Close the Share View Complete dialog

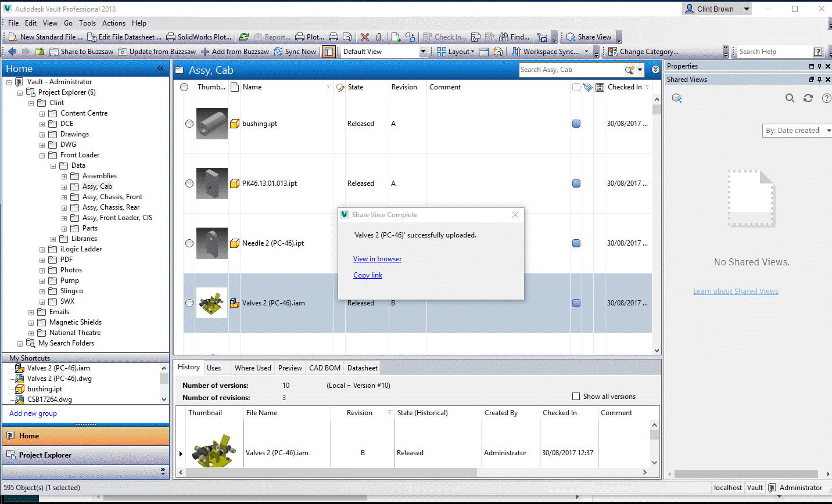[x=515, y=215]
